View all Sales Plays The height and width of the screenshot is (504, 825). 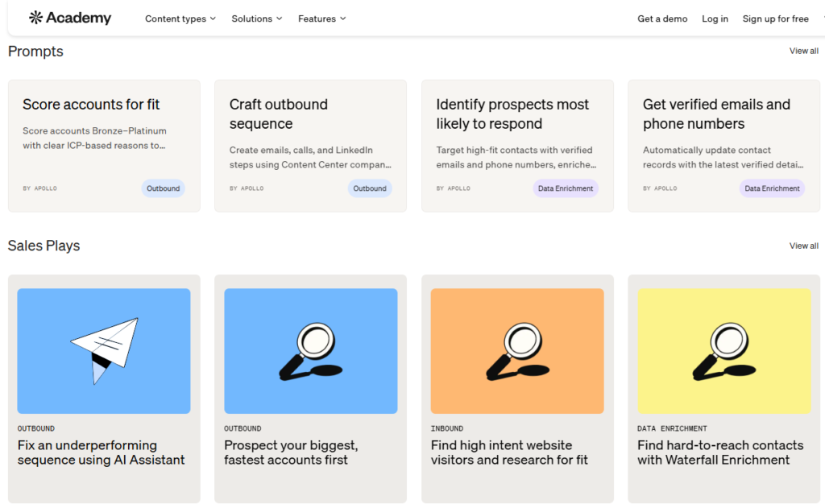click(x=803, y=246)
